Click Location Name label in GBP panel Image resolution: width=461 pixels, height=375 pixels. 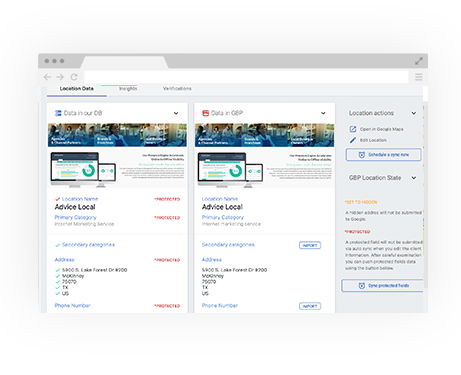pyautogui.click(x=220, y=199)
